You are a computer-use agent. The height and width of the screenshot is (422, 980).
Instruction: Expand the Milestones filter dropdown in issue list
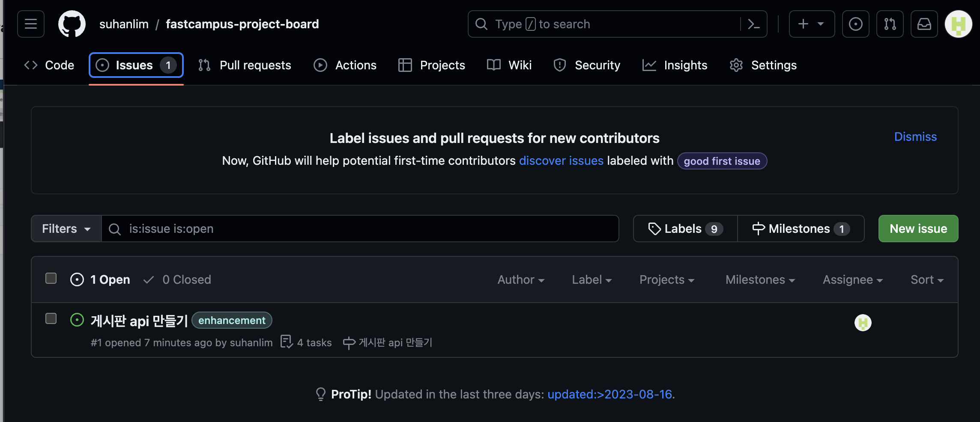760,279
